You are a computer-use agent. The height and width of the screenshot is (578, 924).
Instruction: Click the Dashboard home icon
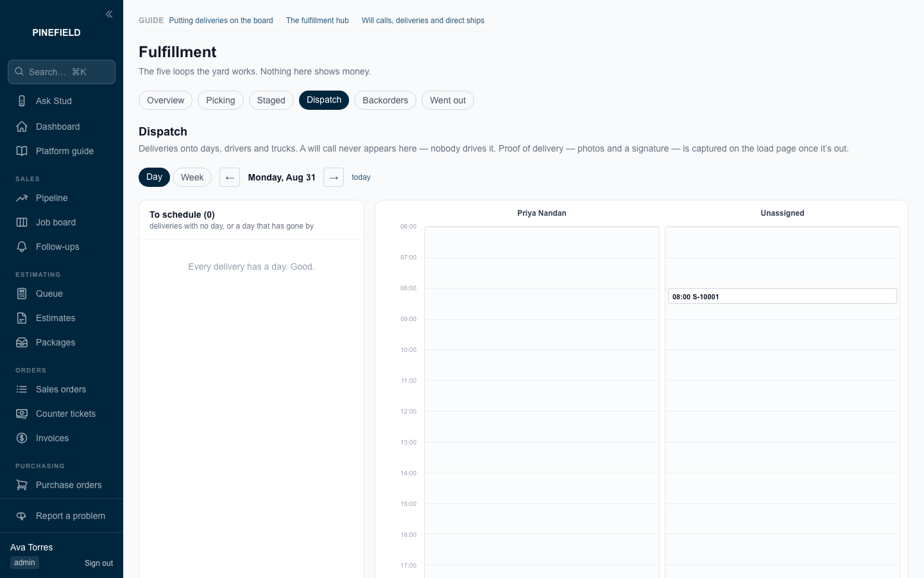click(22, 127)
